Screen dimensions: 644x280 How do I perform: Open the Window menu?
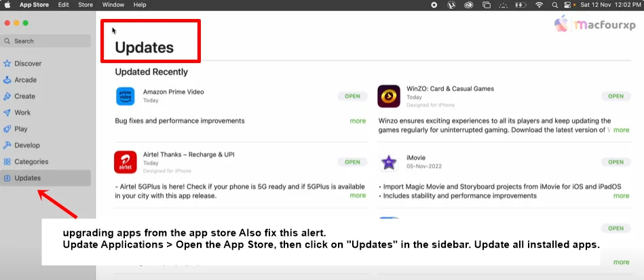click(113, 5)
